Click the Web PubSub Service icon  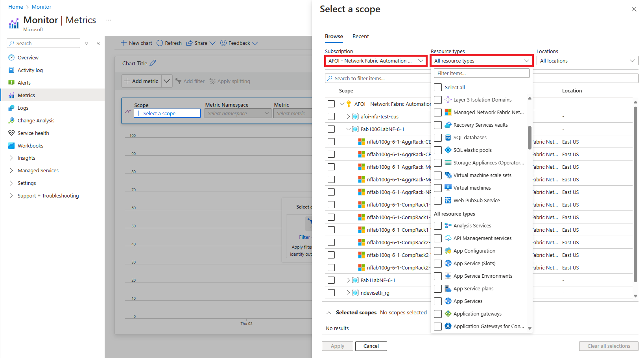[x=448, y=200]
